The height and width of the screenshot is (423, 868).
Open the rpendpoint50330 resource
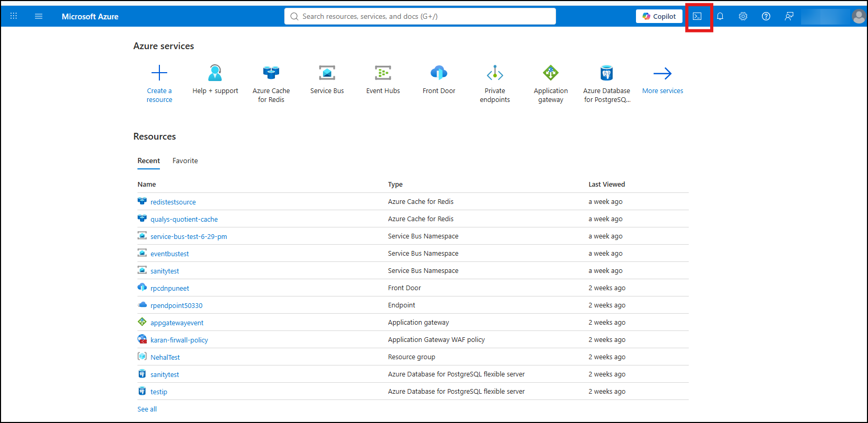[176, 305]
